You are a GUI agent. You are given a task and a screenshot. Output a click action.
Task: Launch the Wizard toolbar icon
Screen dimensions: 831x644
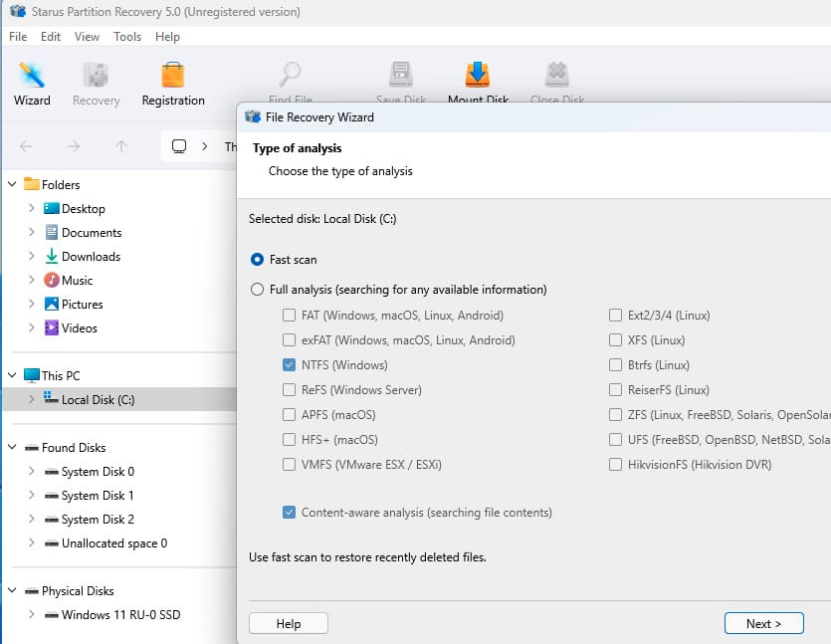click(32, 76)
